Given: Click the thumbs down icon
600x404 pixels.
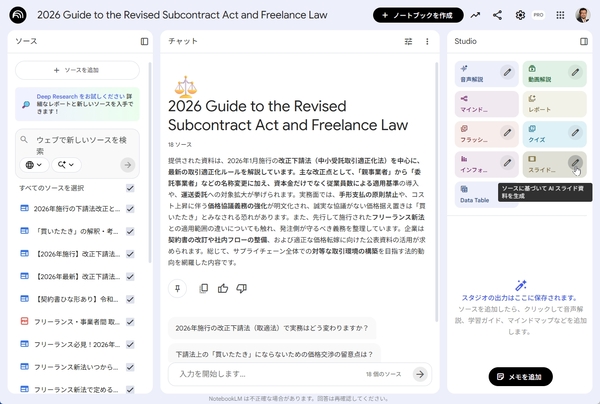Looking at the screenshot, I should (241, 288).
